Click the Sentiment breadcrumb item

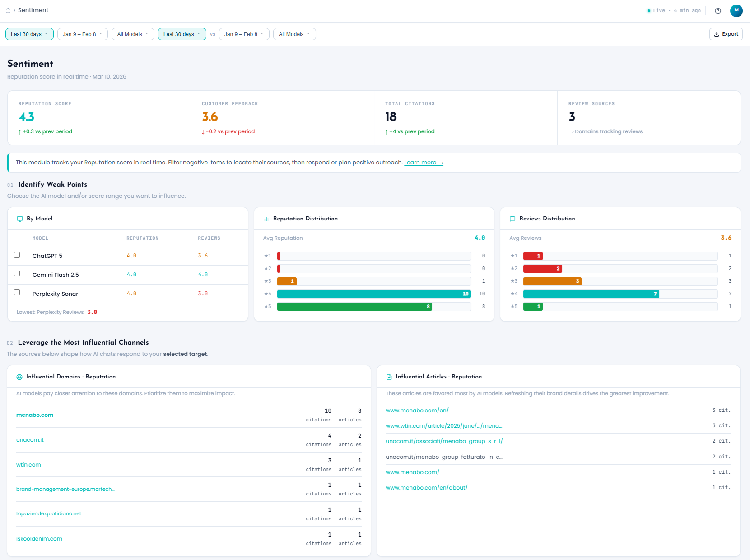33,10
